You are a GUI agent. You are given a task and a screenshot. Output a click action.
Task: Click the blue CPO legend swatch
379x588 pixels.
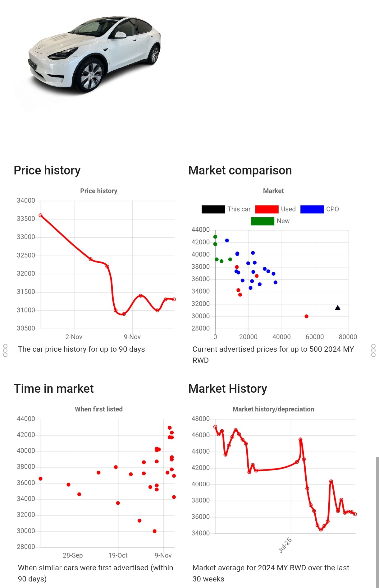tap(312, 209)
